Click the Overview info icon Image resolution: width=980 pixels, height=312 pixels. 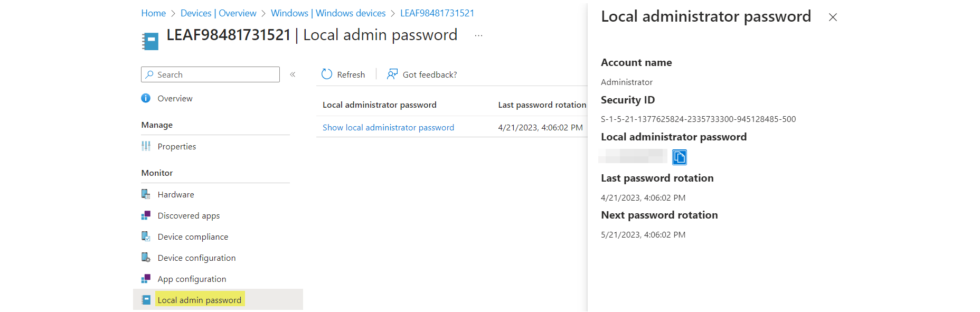point(146,98)
